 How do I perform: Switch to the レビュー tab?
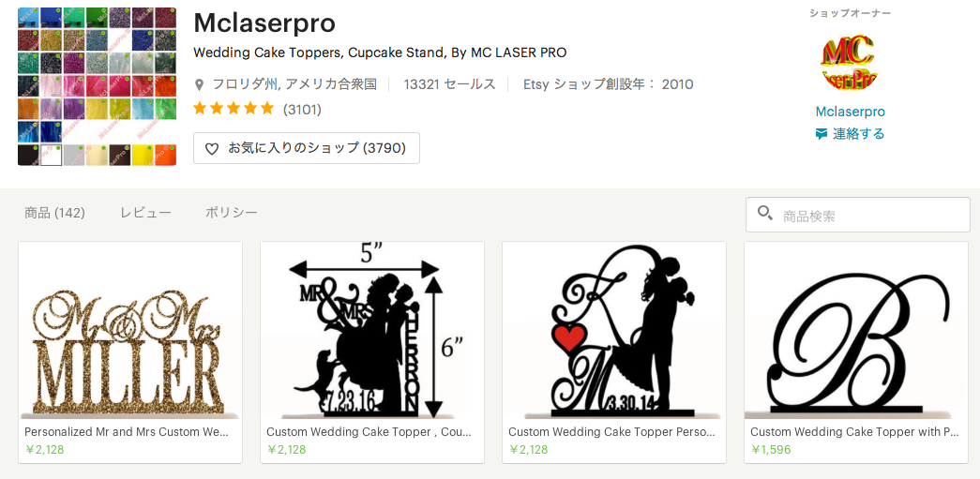[145, 213]
